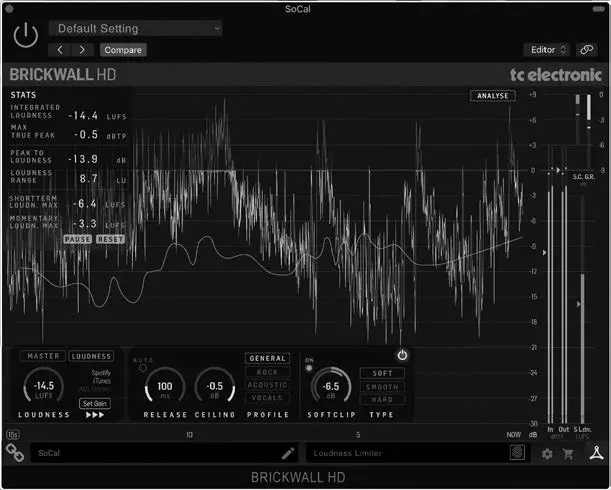Click the Set Gain button
The height and width of the screenshot is (490, 611).
coord(95,403)
